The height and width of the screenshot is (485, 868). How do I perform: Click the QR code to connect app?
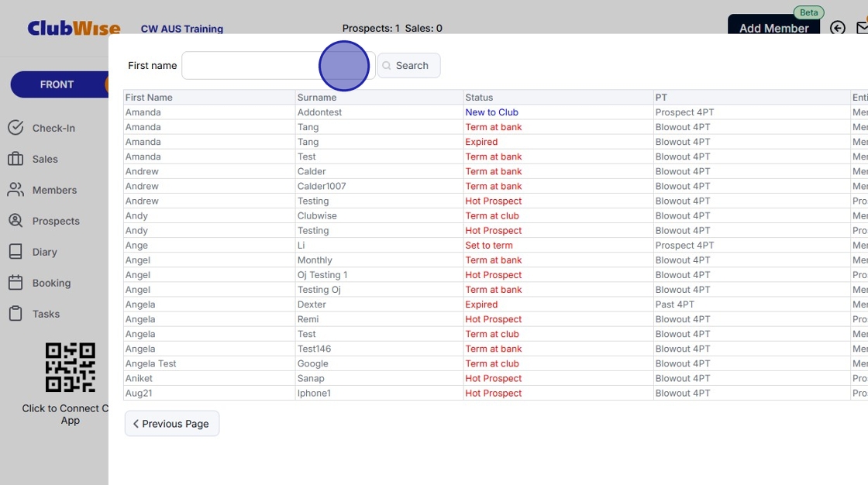coord(71,367)
